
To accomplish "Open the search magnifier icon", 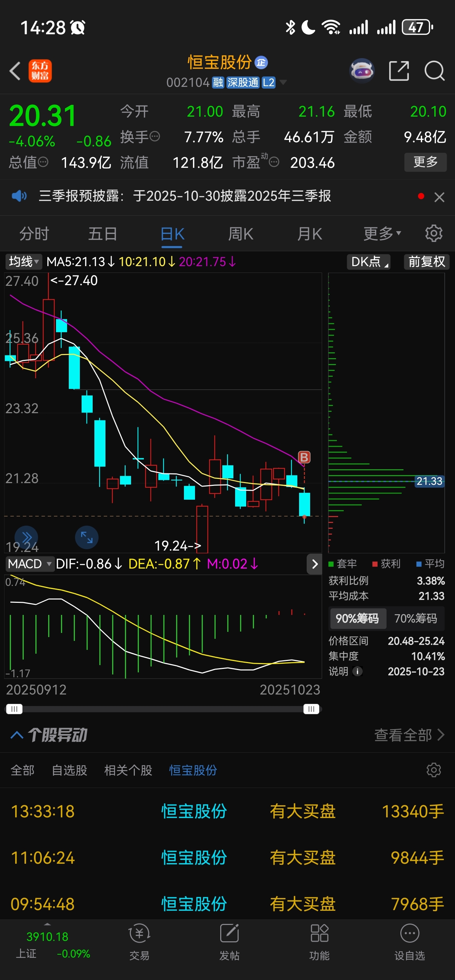I will (435, 71).
